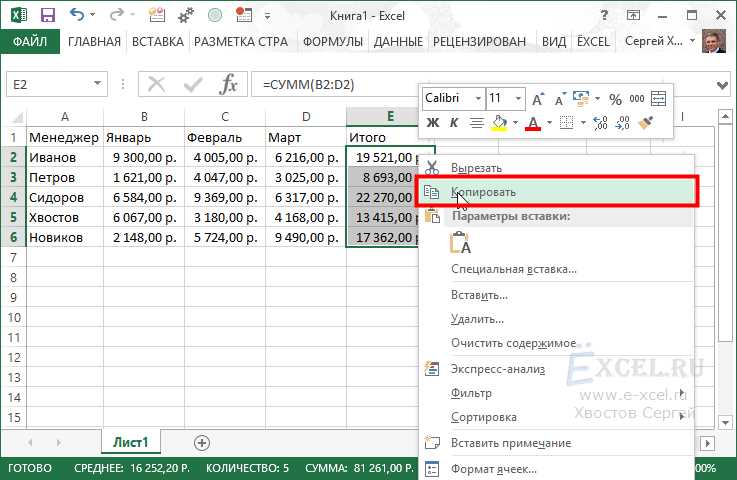Click the Undo arrow icon
737x480 pixels.
tap(77, 15)
